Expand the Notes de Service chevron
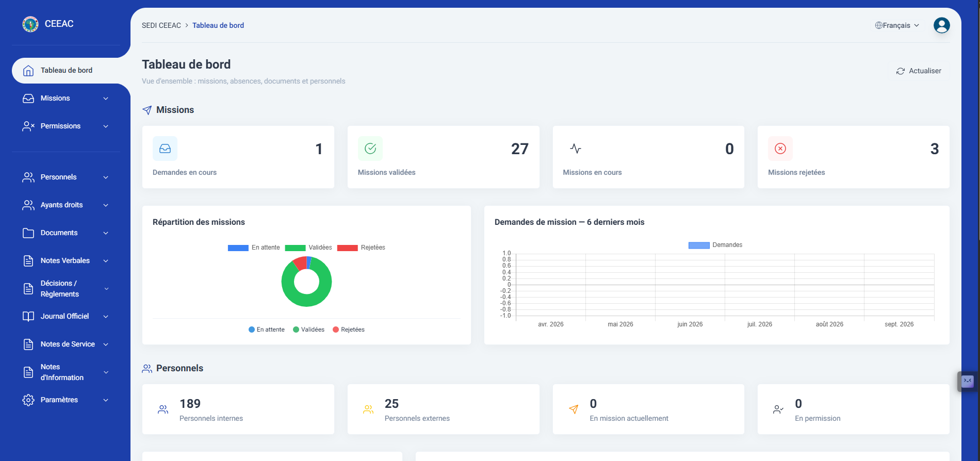The image size is (980, 461). 106,344
